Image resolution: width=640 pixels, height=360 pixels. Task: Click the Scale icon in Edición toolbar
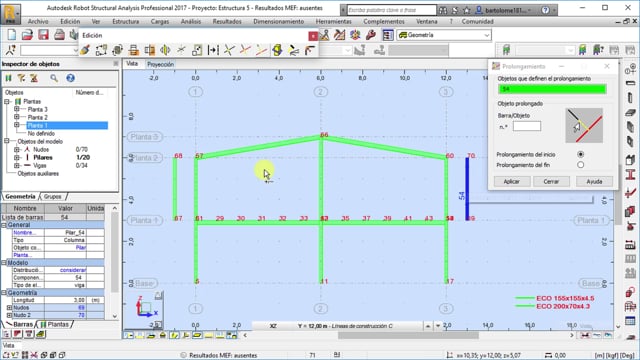(197, 50)
